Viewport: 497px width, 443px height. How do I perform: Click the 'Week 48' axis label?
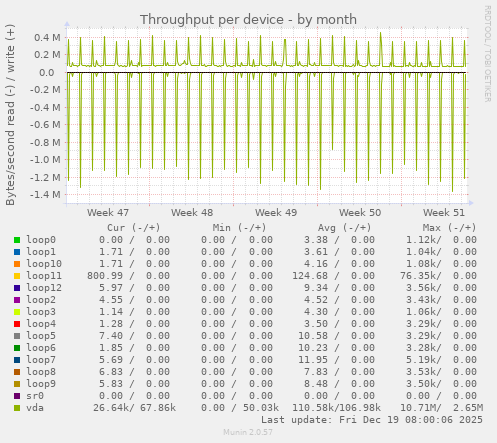192,212
